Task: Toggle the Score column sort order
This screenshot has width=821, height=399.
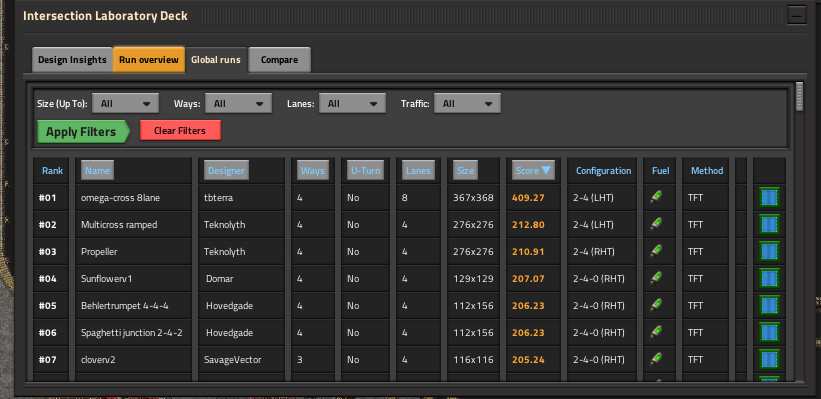Action: tap(533, 171)
